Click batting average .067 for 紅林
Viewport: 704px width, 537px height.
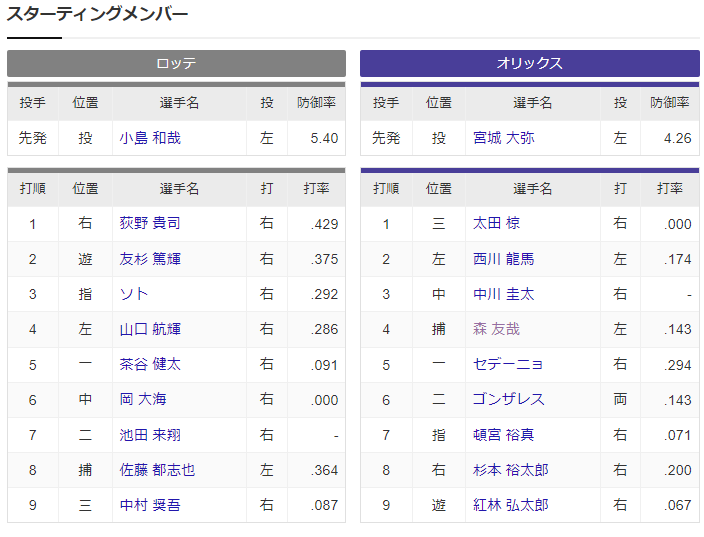pyautogui.click(x=678, y=506)
